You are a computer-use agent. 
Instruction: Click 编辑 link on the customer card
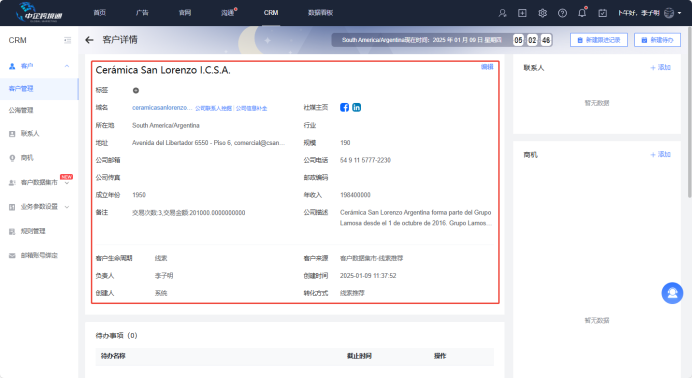(x=487, y=67)
